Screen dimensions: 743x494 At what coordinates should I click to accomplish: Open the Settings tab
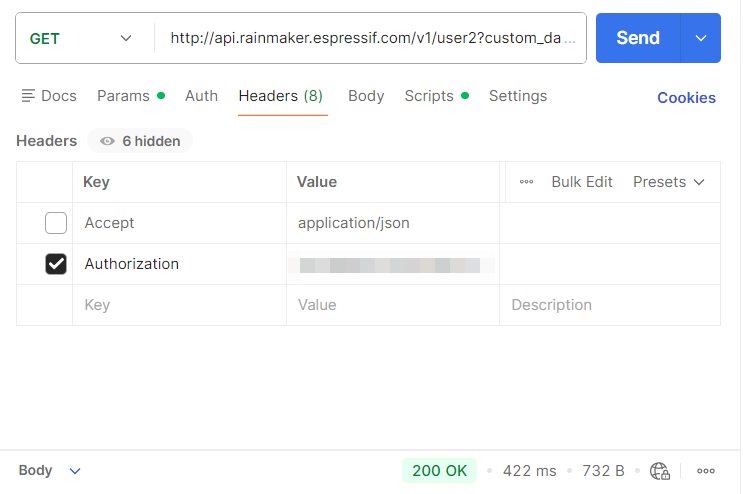517,96
